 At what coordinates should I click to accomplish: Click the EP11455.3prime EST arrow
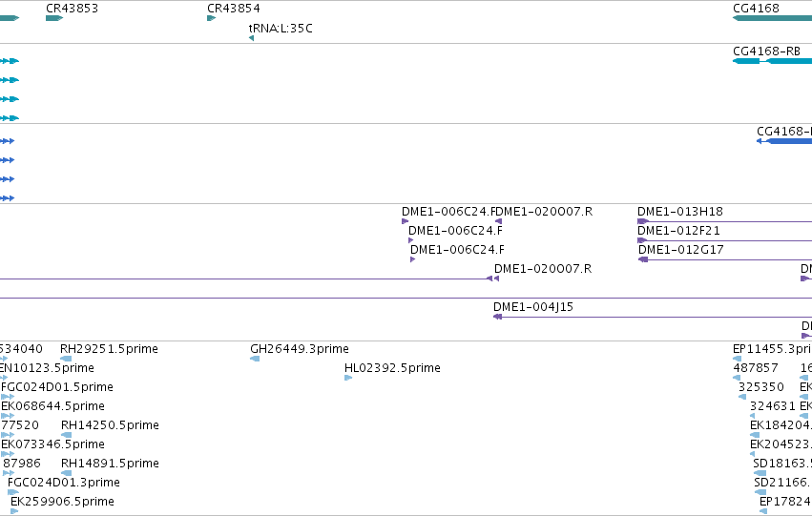(x=737, y=359)
